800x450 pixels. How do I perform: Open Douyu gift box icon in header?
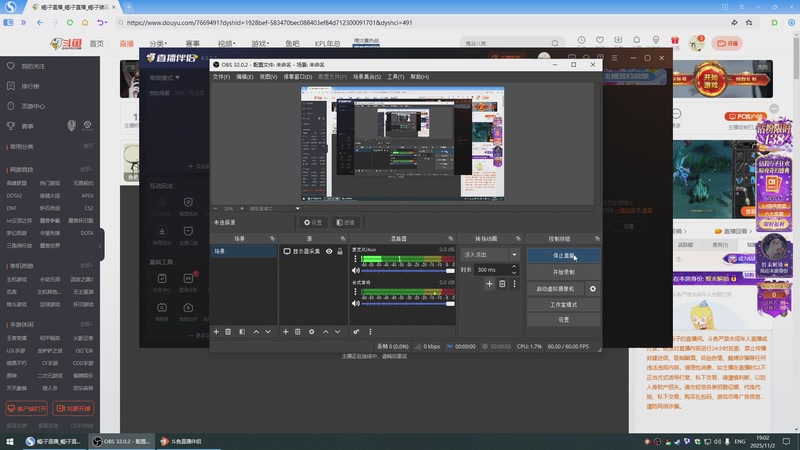[675, 40]
